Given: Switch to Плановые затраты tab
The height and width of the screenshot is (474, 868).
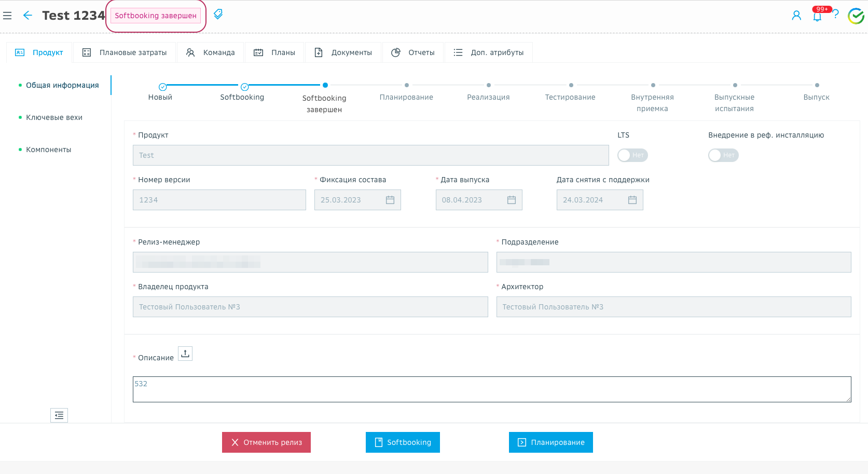Looking at the screenshot, I should pos(125,52).
